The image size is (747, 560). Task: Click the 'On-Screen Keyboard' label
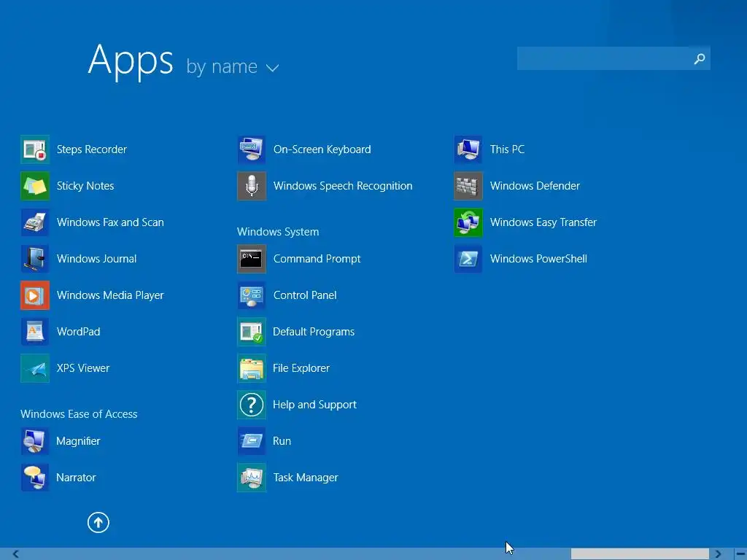322,149
